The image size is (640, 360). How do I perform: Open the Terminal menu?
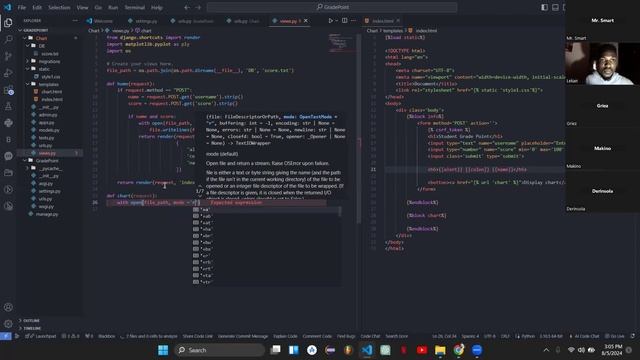pyautogui.click(x=135, y=7)
